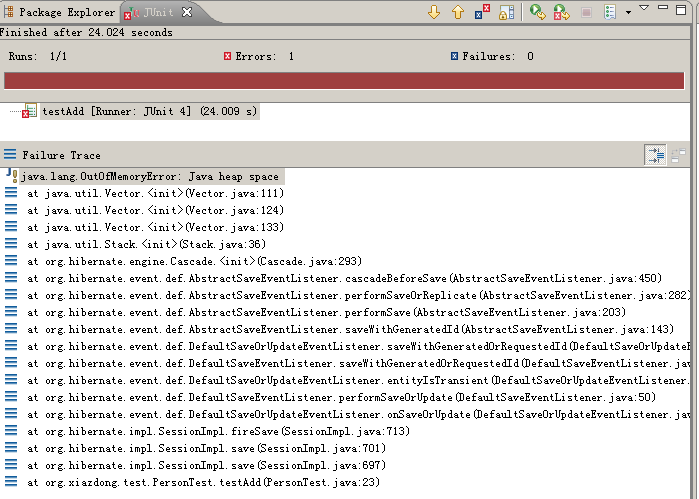Image resolution: width=699 pixels, height=499 pixels.
Task: Close the JUnit tab
Action: [187, 12]
